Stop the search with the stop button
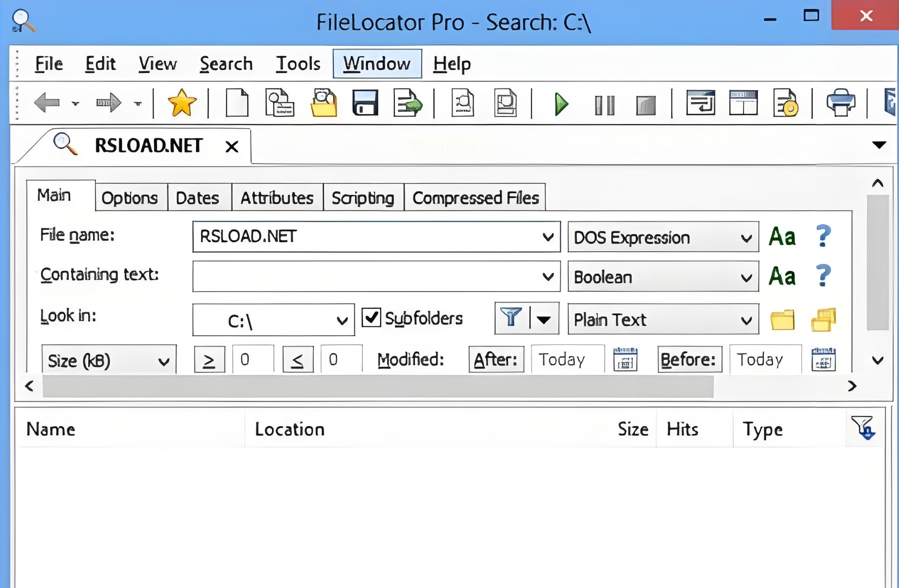This screenshot has width=899, height=588. (646, 105)
